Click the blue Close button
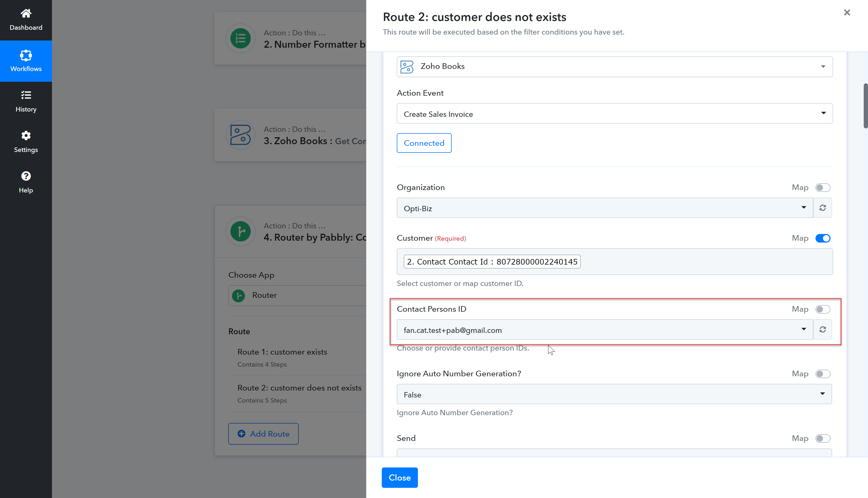Image resolution: width=868 pixels, height=498 pixels. tap(400, 477)
